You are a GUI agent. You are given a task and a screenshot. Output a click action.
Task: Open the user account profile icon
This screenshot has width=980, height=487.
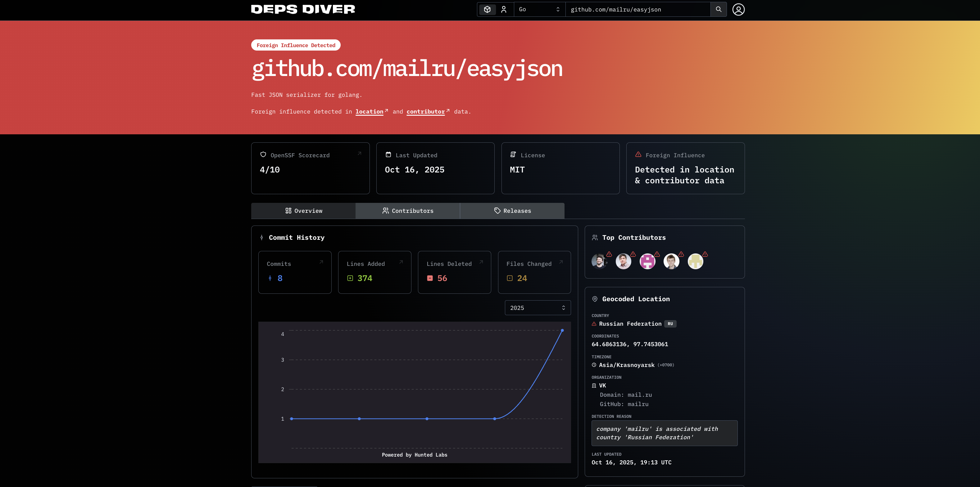(738, 10)
